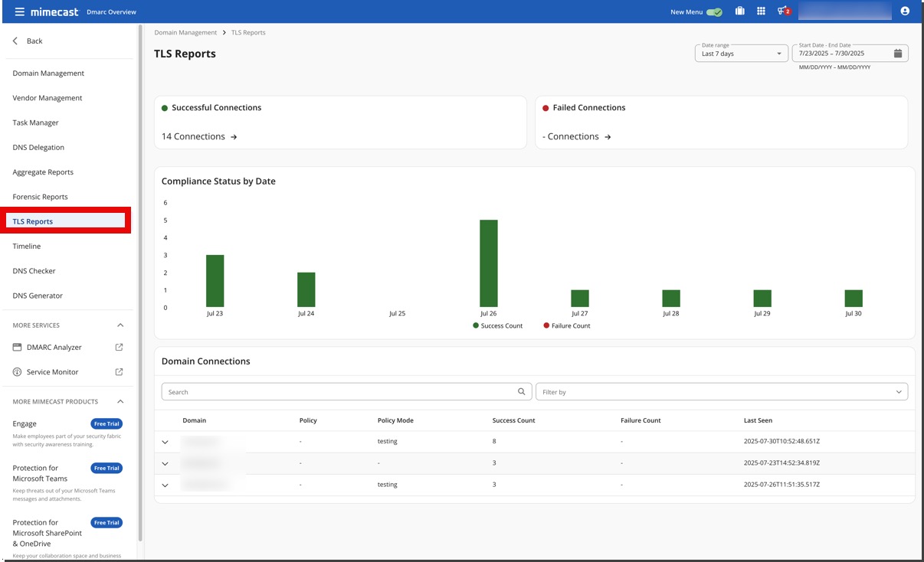This screenshot has height=562, width=924.
Task: Open Service Monitor external link icon
Action: [119, 371]
